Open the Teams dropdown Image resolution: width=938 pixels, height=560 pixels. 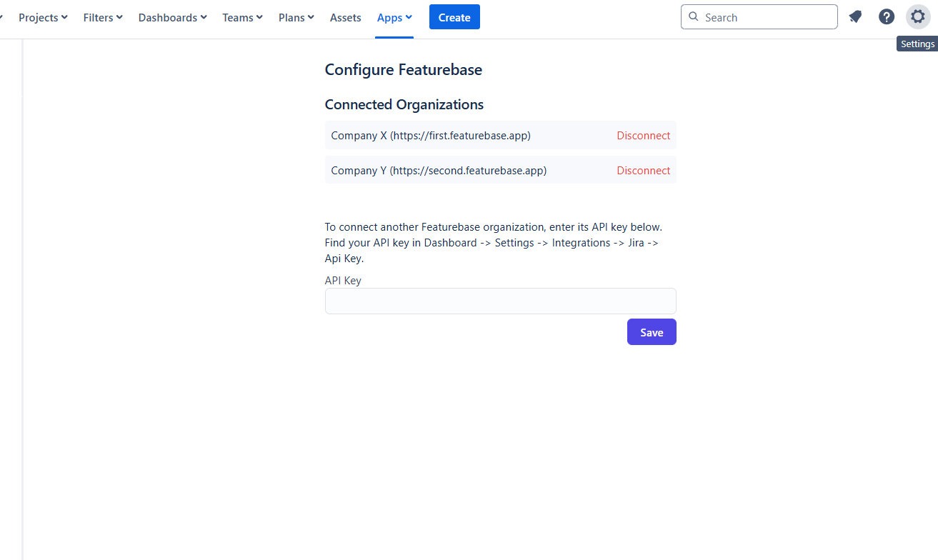242,17
